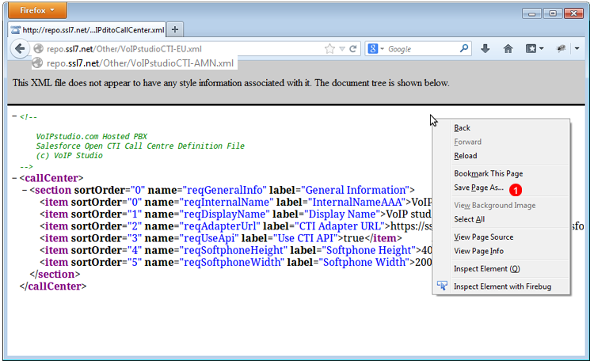
Task: Open the Downloads arrow icon
Action: click(485, 48)
